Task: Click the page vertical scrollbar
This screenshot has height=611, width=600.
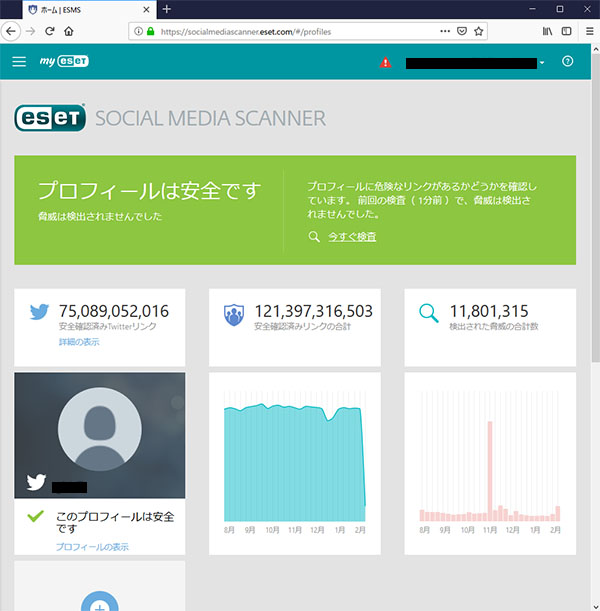Action: 595,208
